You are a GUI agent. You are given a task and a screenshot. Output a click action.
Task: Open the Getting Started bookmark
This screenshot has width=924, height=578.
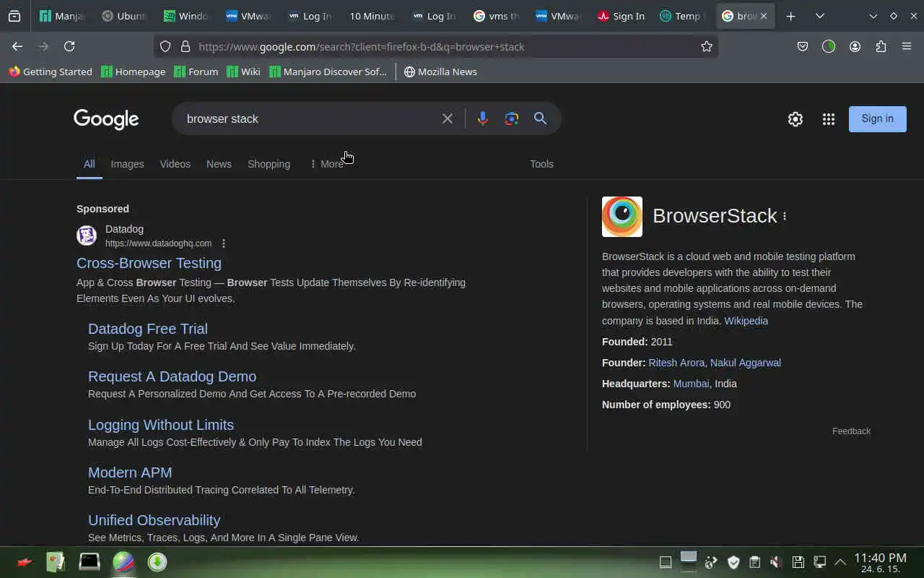[51, 72]
